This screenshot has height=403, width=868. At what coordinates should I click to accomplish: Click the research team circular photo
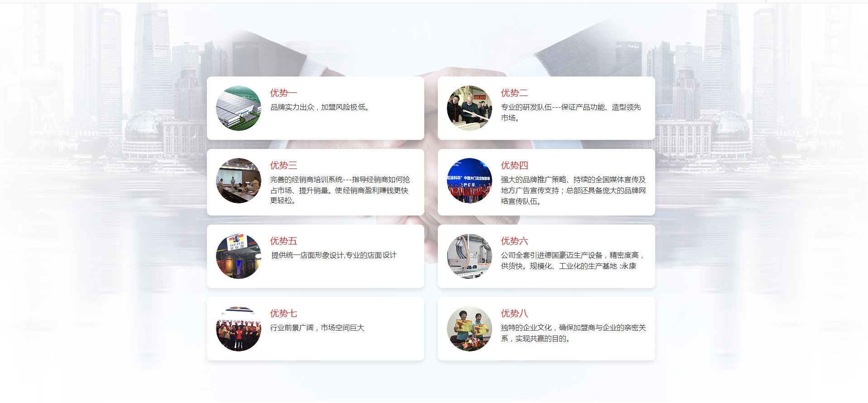click(469, 108)
